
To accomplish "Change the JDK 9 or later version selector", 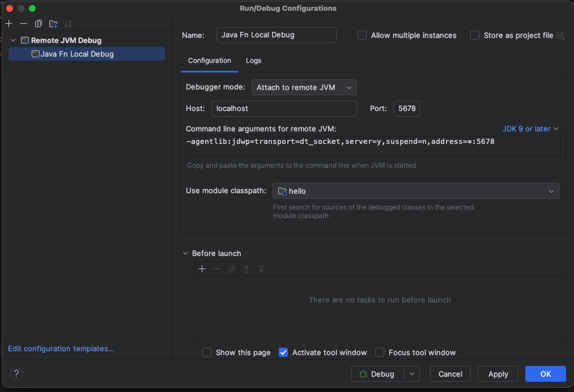I will click(x=530, y=129).
